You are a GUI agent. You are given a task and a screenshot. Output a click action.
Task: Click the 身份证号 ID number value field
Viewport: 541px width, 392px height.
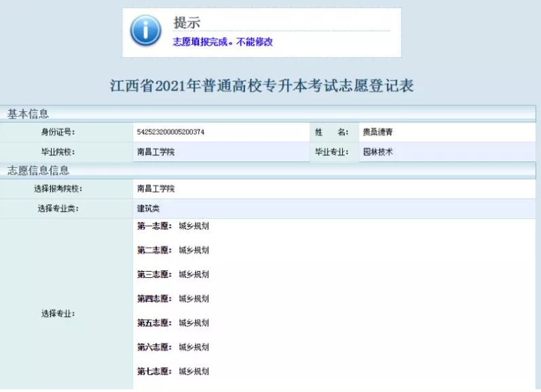[171, 132]
